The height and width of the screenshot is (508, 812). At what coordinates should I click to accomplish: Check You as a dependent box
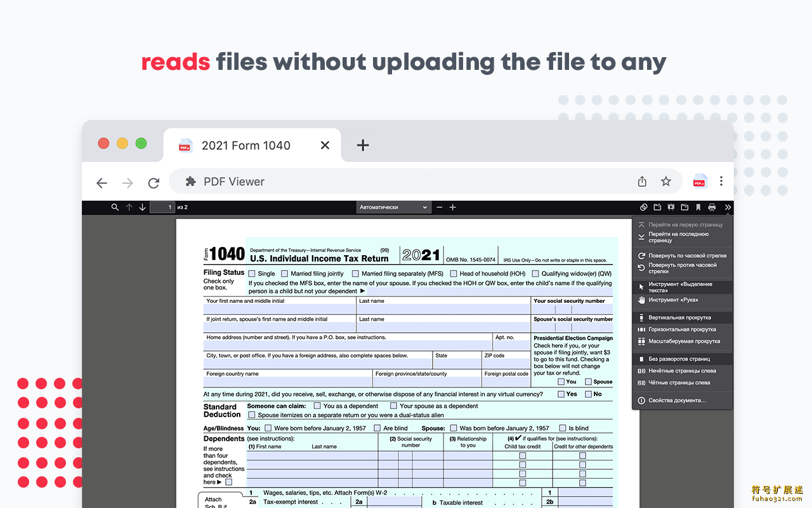pos(317,406)
